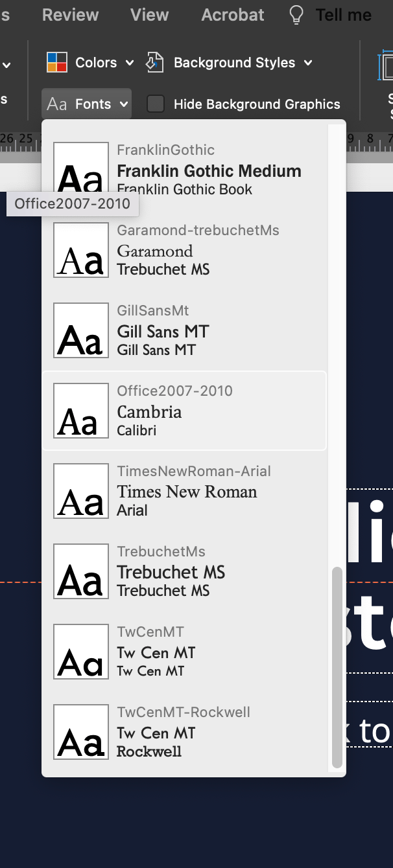Collapse the Fonts dropdown arrow
The height and width of the screenshot is (868, 393).
pos(123,104)
